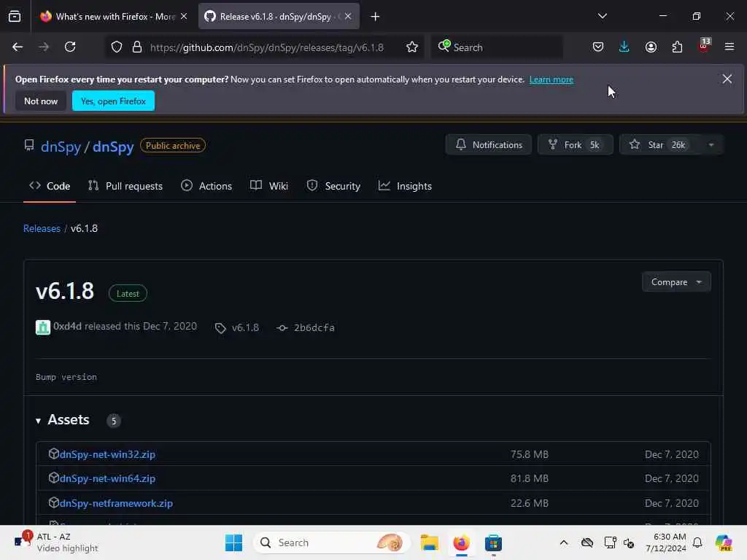
Task: Click the Latest release badge
Action: (128, 294)
